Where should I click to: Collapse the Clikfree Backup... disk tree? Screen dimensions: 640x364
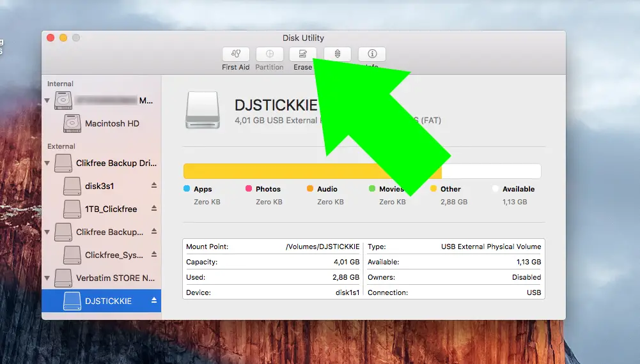pos(47,232)
